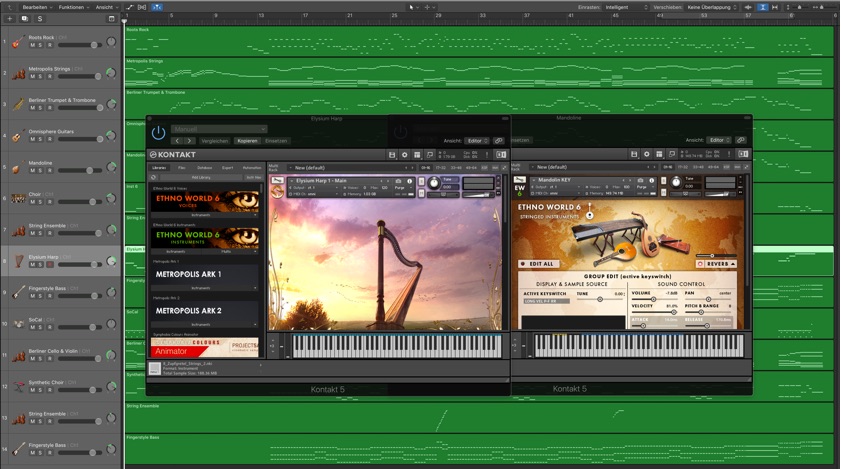Open the Funktionen menu
The image size is (841, 469).
74,8
